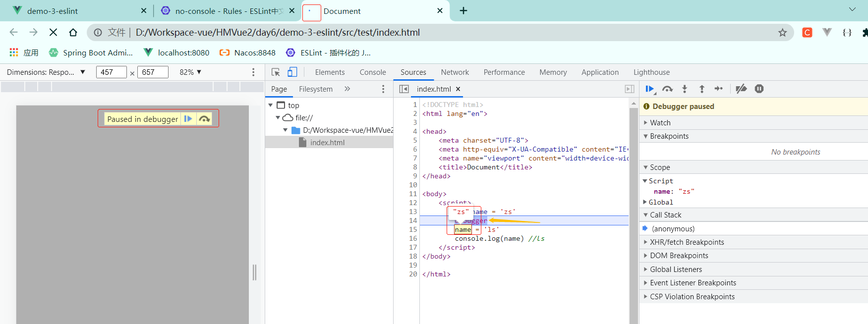
Task: Open the apps bookmark shortcut
Action: [x=24, y=53]
